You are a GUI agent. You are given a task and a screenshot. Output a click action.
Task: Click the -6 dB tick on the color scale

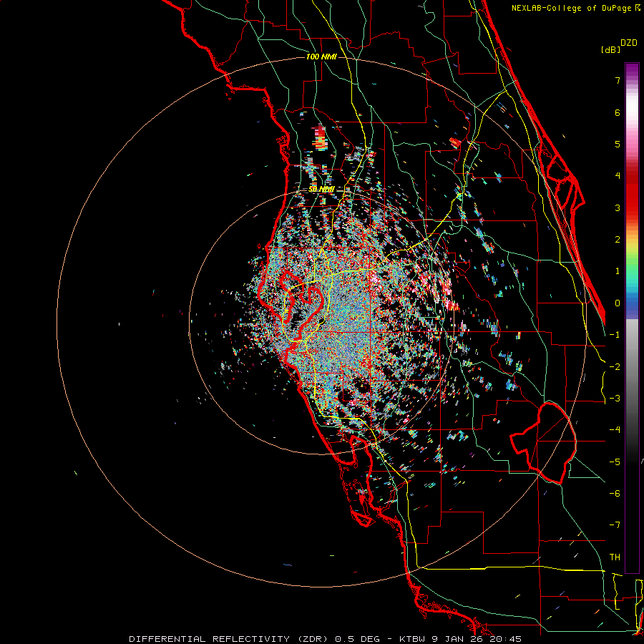[x=615, y=494]
